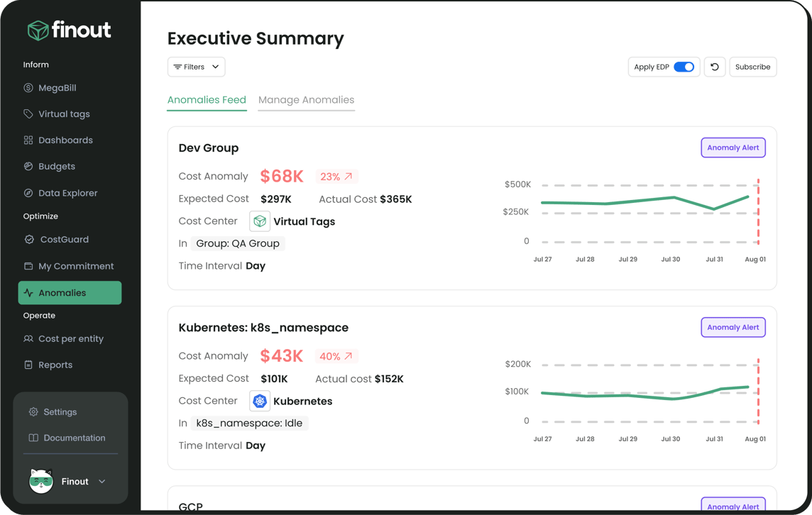812x515 pixels.
Task: Click the My Commitment calendar icon
Action: pos(28,266)
